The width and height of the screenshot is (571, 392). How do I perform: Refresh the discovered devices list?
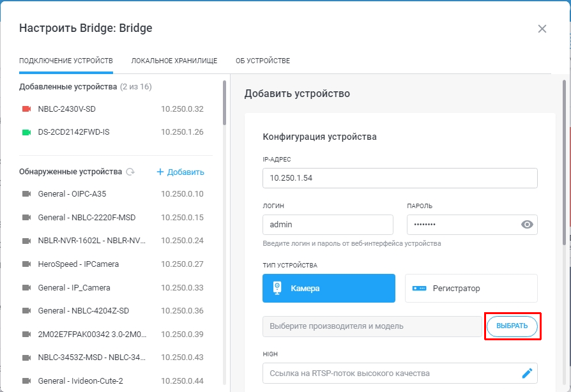(x=130, y=172)
